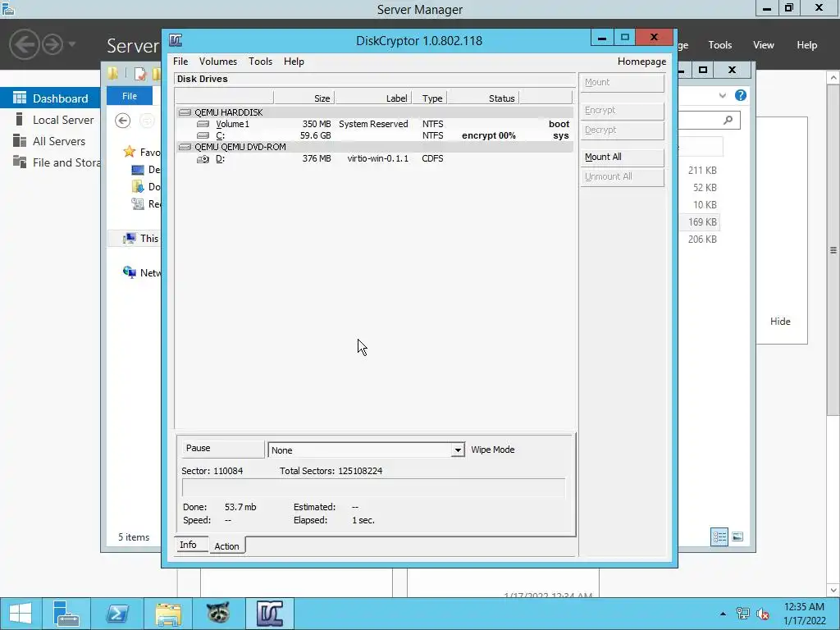Screen dimensions: 840x630
Task: Open Server Manager View menu
Action: click(x=764, y=45)
